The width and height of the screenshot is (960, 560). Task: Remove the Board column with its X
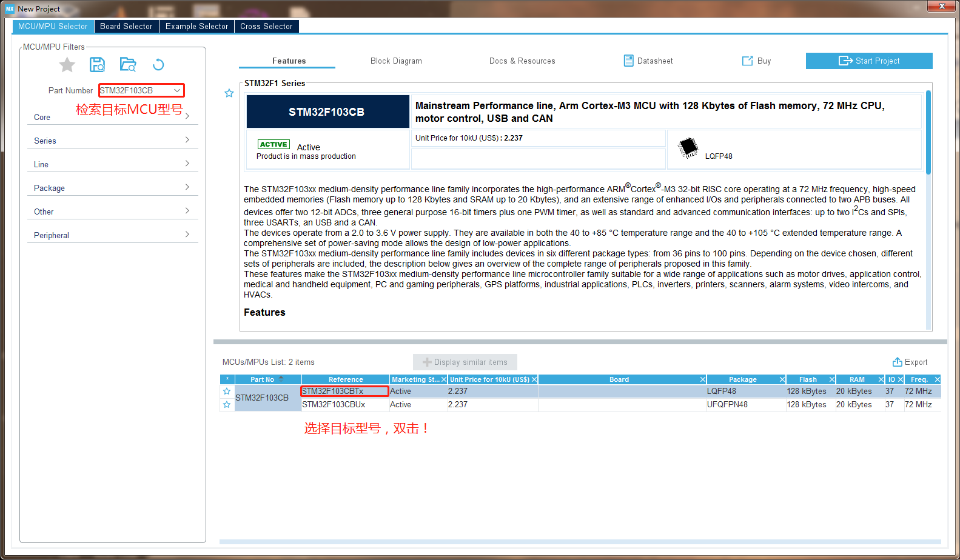(x=703, y=379)
